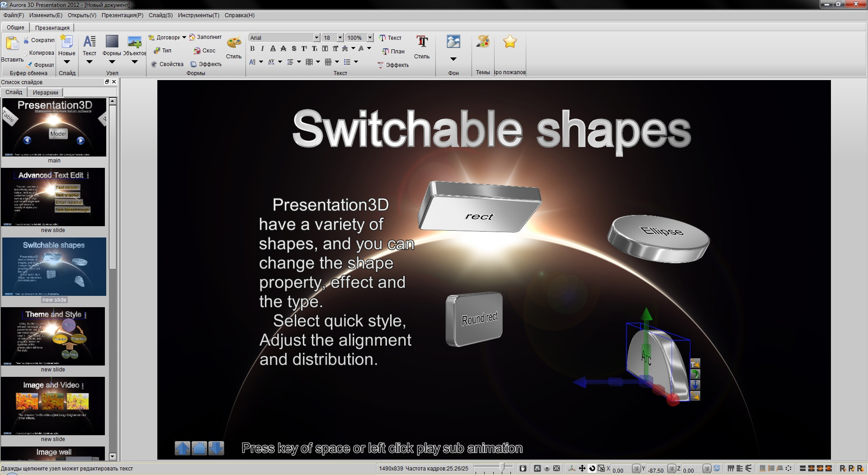The image size is (868, 475).
Task: Open the Презентация(P) menu
Action: pos(123,15)
